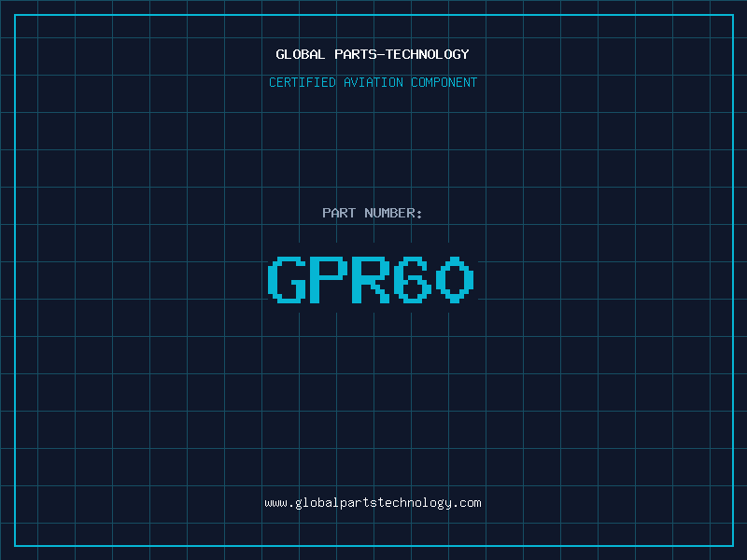This screenshot has height=560, width=747.
Task: Click the large letter G in GPR60
Action: click(287, 279)
